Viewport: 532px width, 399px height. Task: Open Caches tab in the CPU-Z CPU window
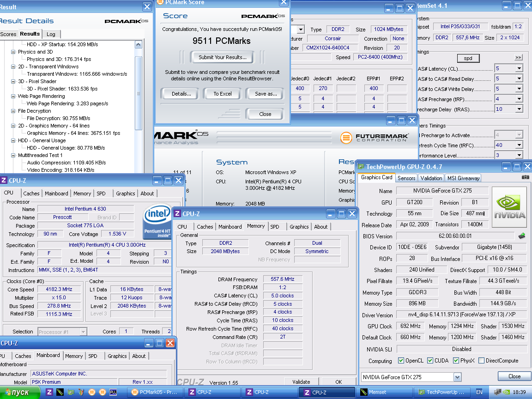coord(31,193)
